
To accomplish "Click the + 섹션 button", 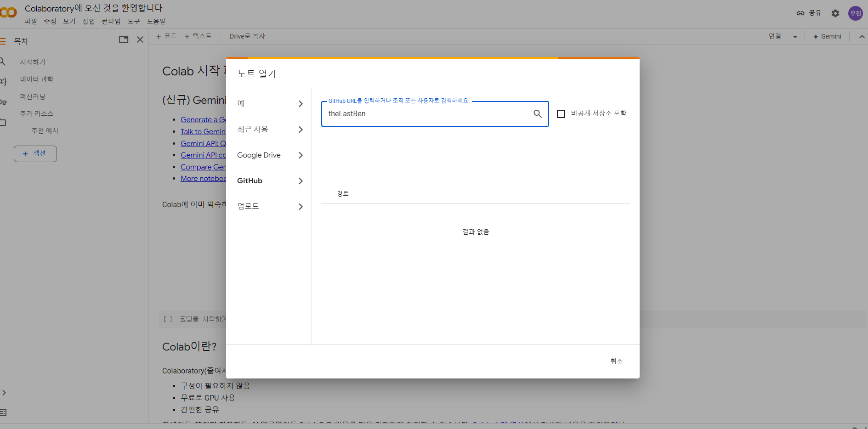I will point(35,154).
